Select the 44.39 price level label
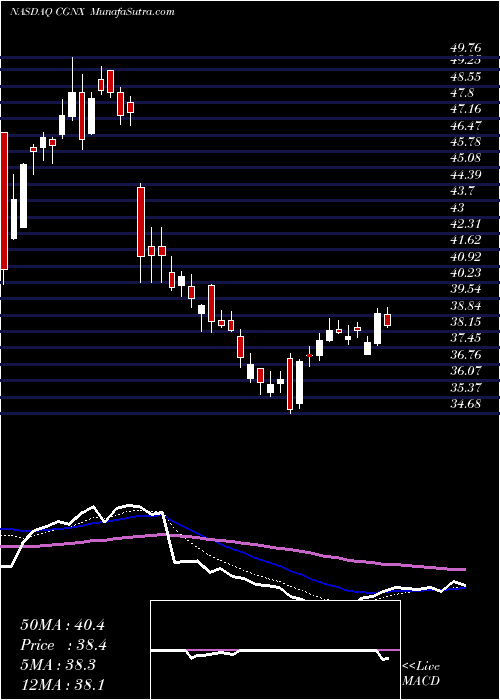This screenshot has width=500, height=700. 465,175
